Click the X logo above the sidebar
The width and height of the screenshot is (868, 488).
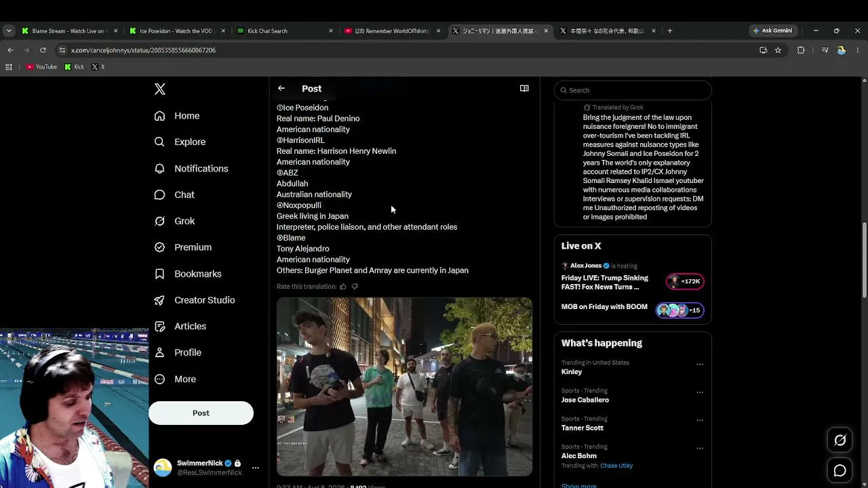click(x=160, y=89)
